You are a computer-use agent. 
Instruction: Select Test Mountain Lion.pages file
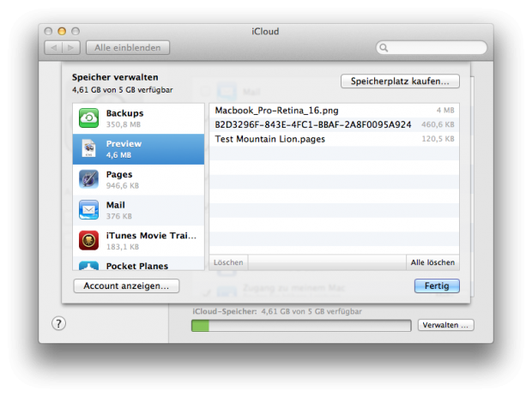[334, 139]
